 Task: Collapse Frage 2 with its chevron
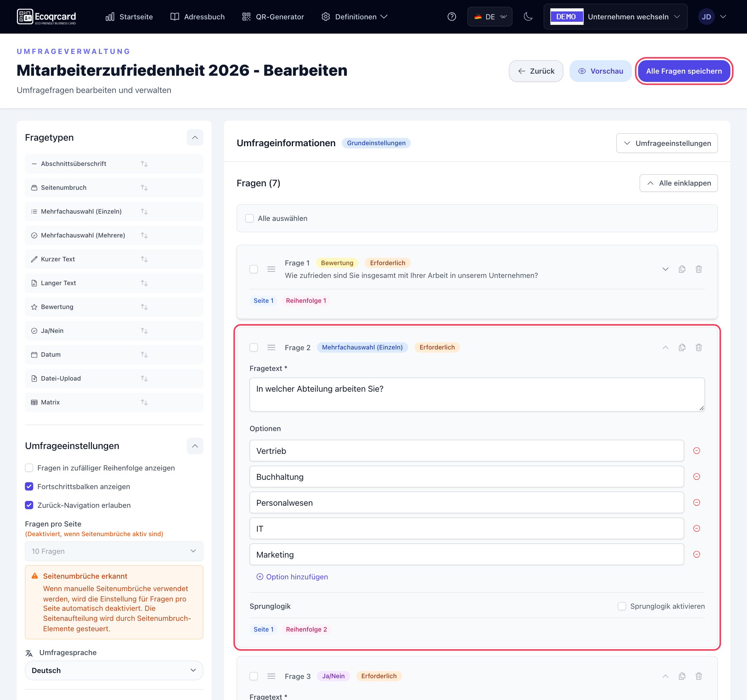tap(665, 347)
